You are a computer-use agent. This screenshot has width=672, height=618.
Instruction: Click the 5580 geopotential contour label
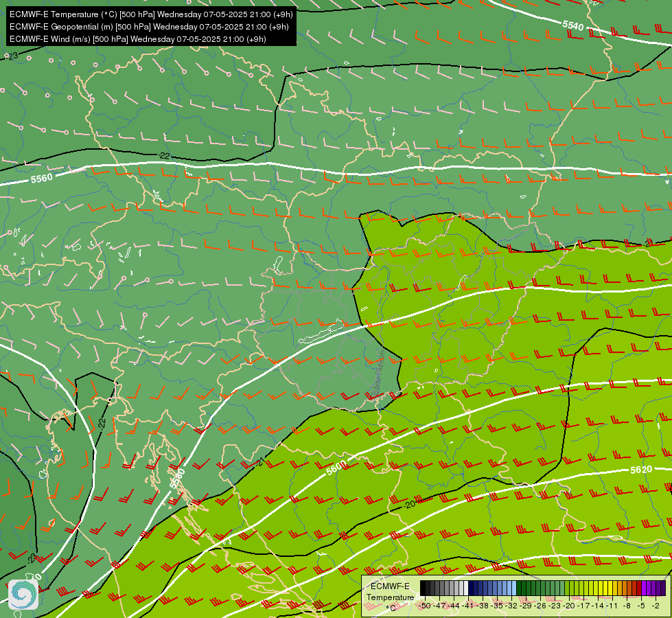(x=177, y=479)
